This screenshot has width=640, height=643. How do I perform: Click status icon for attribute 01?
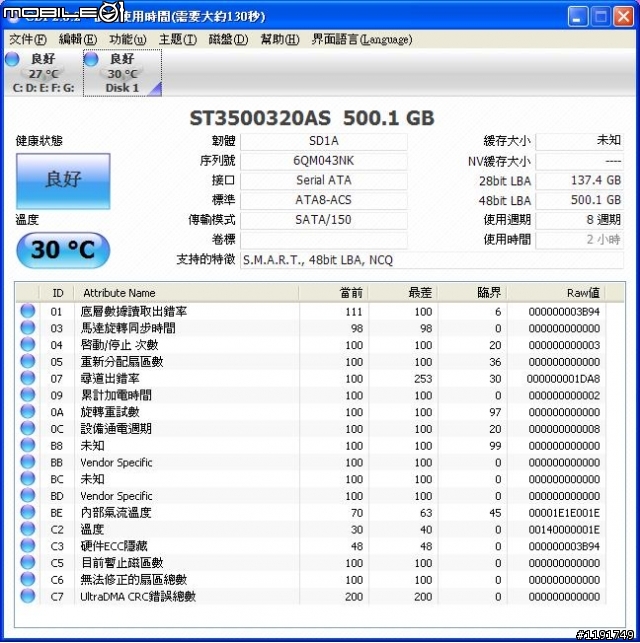click(x=28, y=310)
